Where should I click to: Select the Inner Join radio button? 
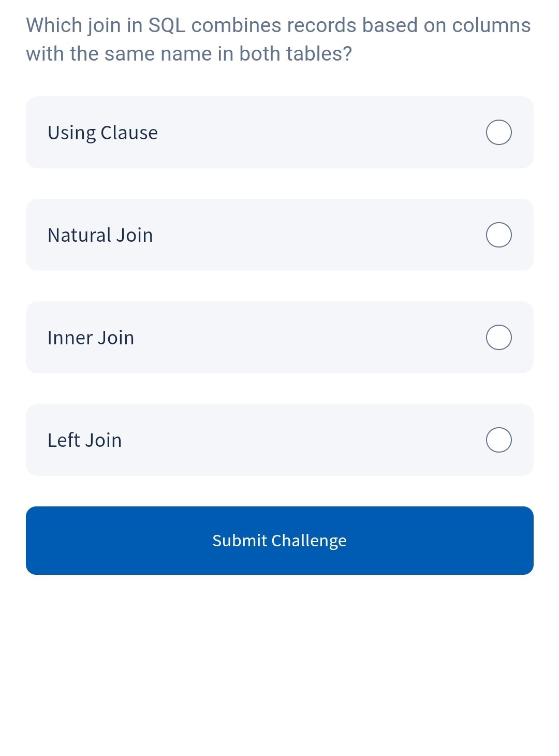click(498, 338)
